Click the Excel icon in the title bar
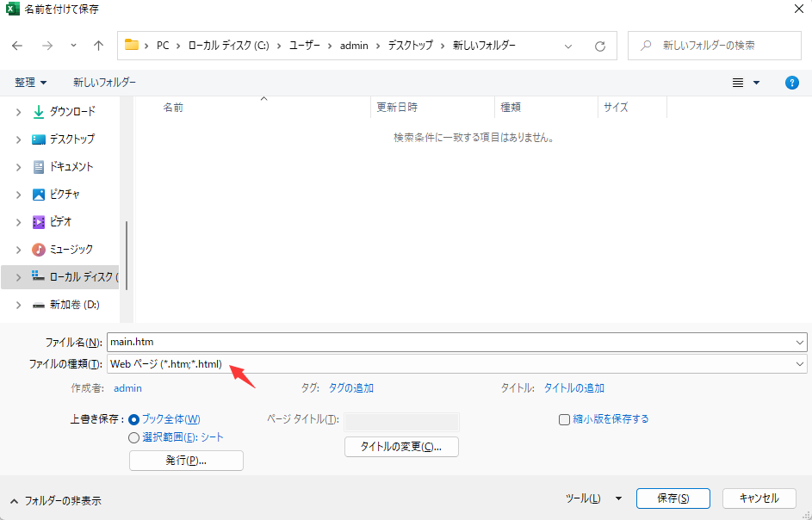 (12, 9)
